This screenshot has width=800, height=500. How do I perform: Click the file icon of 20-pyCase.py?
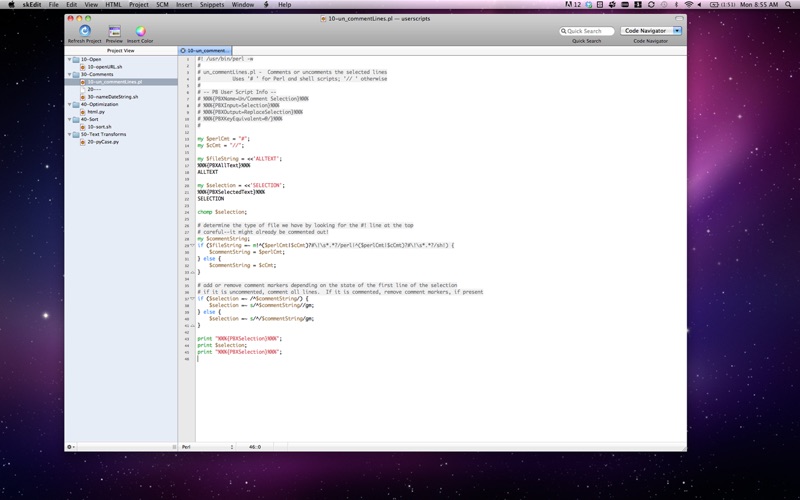[x=83, y=142]
